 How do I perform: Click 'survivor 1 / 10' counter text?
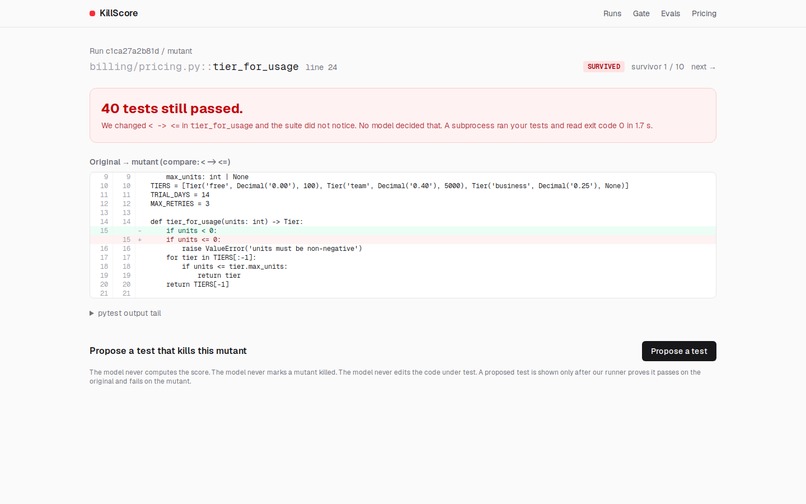coord(657,67)
